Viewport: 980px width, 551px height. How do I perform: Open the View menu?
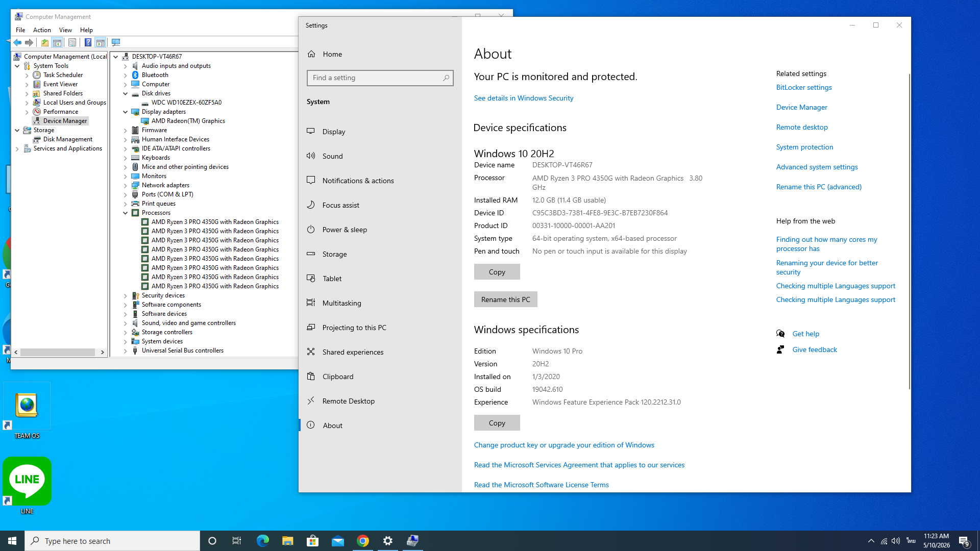(x=65, y=30)
